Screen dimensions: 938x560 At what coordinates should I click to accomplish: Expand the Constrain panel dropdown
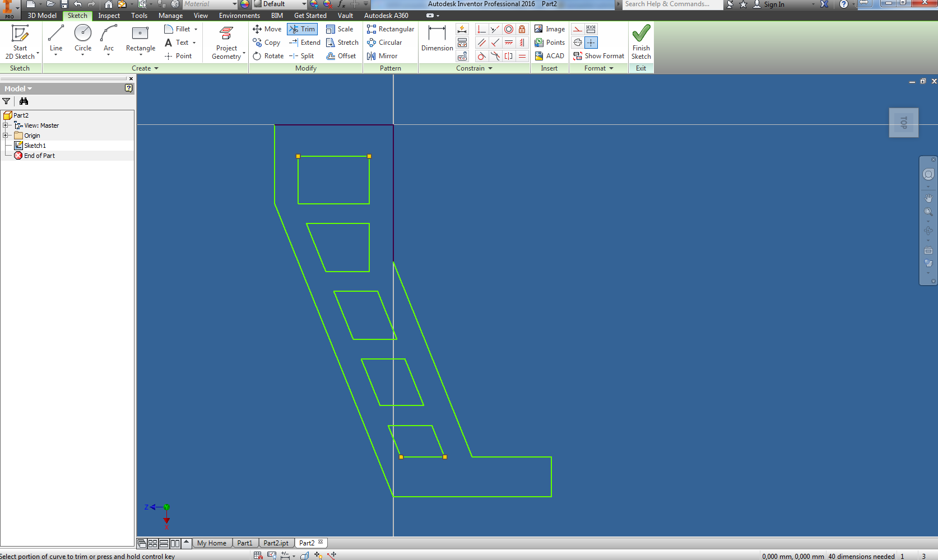click(490, 68)
